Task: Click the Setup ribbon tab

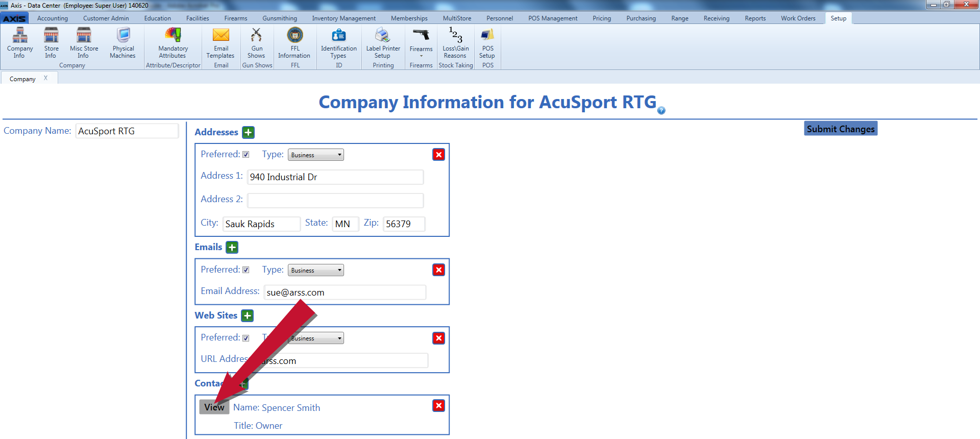Action: (x=839, y=18)
